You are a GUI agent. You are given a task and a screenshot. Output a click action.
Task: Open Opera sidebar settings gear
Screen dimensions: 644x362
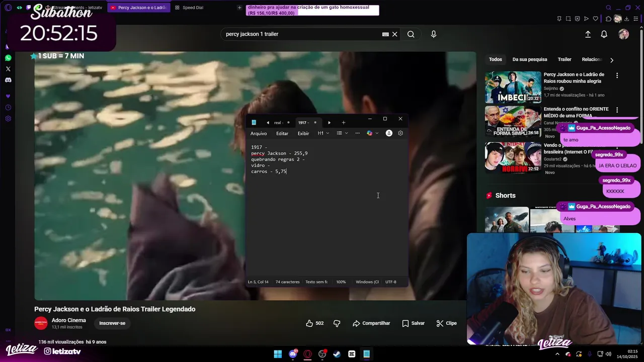[8, 119]
